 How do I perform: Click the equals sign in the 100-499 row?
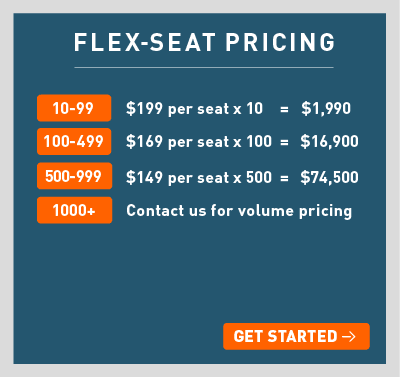(284, 143)
